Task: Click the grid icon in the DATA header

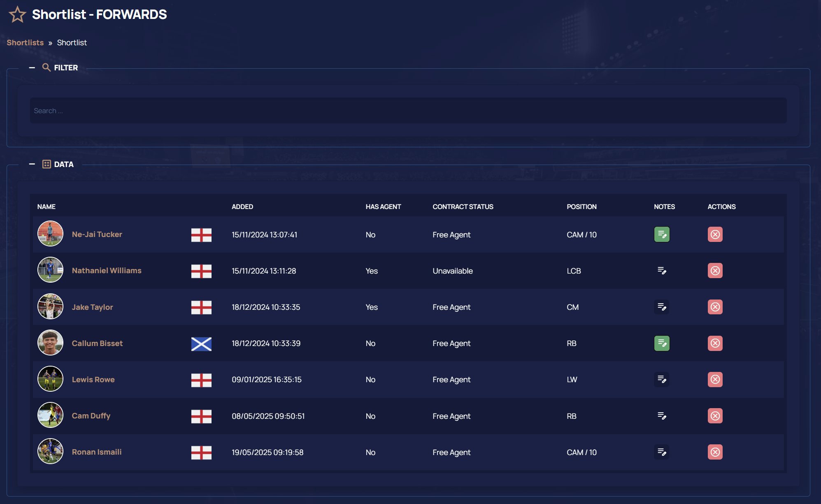Action: point(46,164)
